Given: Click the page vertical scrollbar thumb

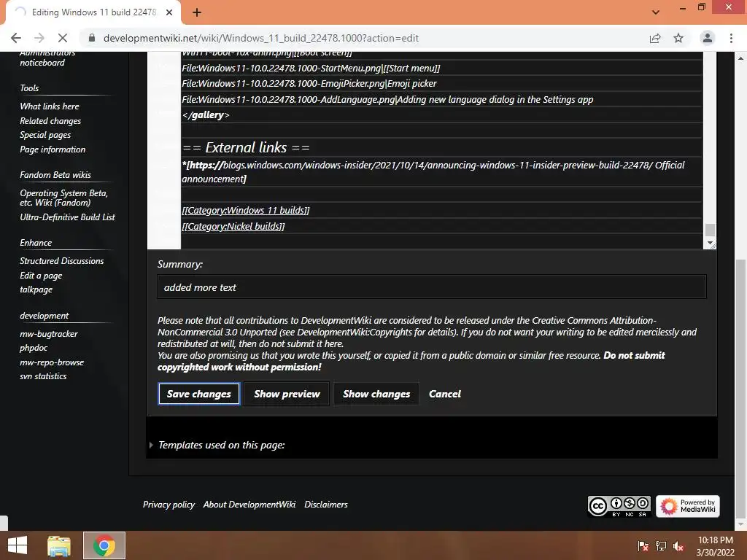Looking at the screenshot, I should (x=740, y=389).
